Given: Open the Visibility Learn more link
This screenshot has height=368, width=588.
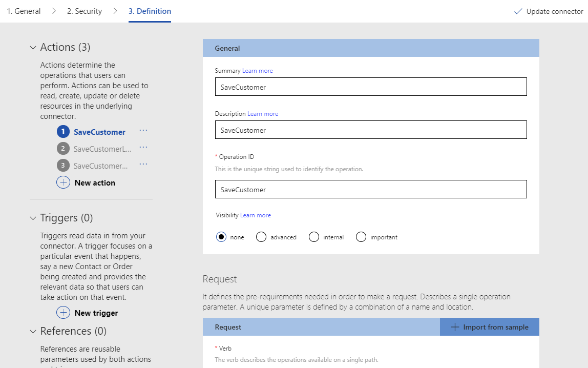Looking at the screenshot, I should coord(256,215).
